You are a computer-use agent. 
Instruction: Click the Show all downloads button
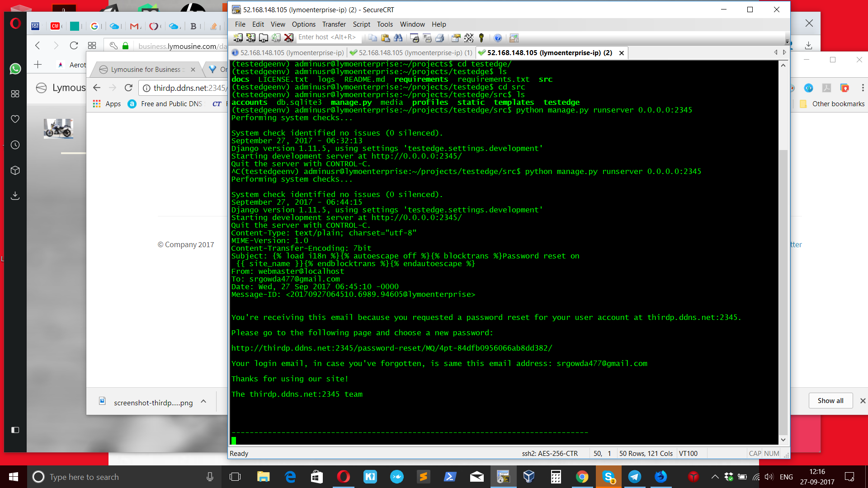click(830, 400)
